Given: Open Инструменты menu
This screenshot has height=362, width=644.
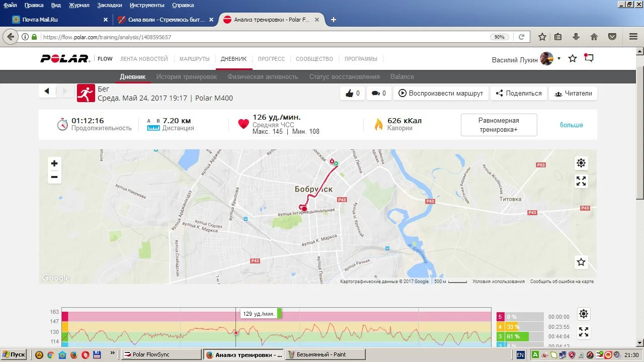Looking at the screenshot, I should click(147, 5).
